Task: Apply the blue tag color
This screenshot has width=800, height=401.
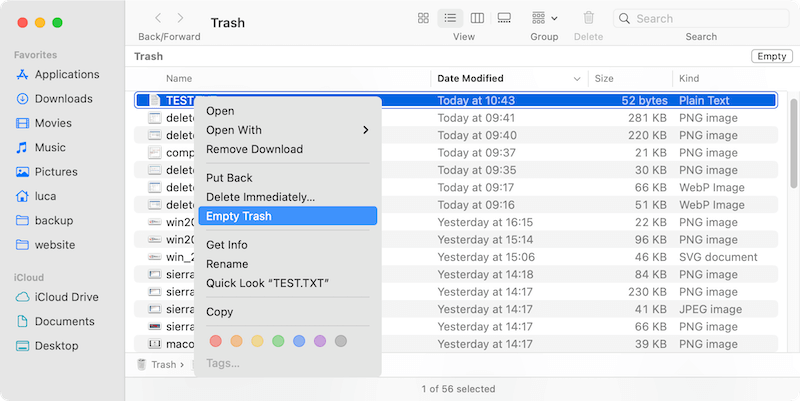Action: [299, 341]
